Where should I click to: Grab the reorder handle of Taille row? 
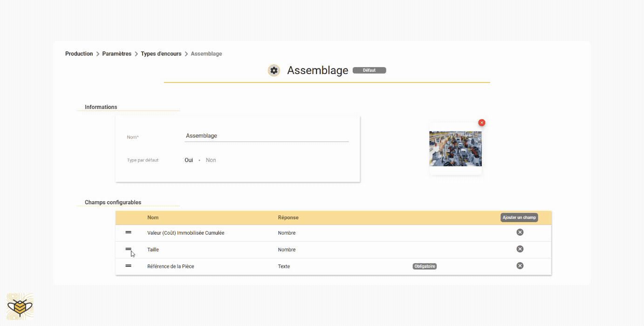(x=128, y=249)
